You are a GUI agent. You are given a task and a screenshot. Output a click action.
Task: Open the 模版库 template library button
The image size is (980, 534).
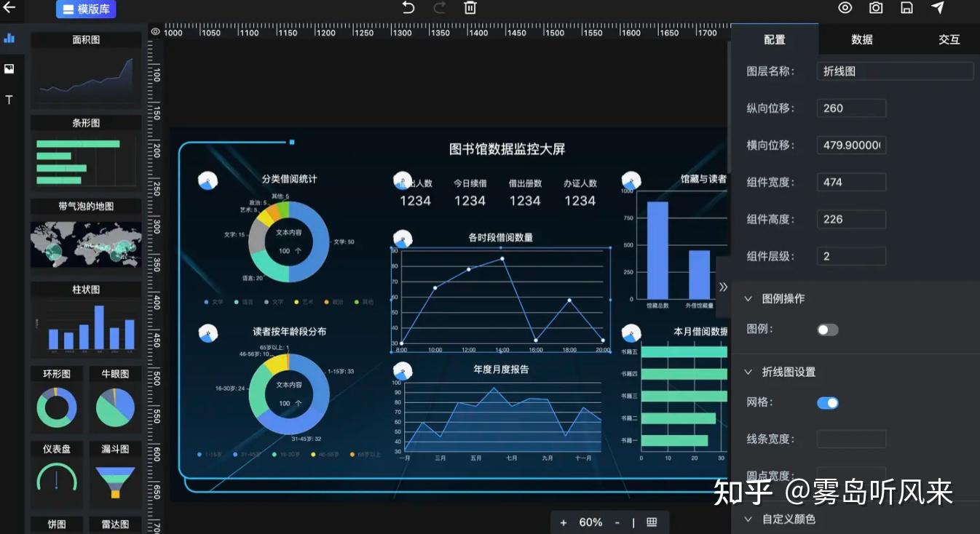[x=86, y=9]
